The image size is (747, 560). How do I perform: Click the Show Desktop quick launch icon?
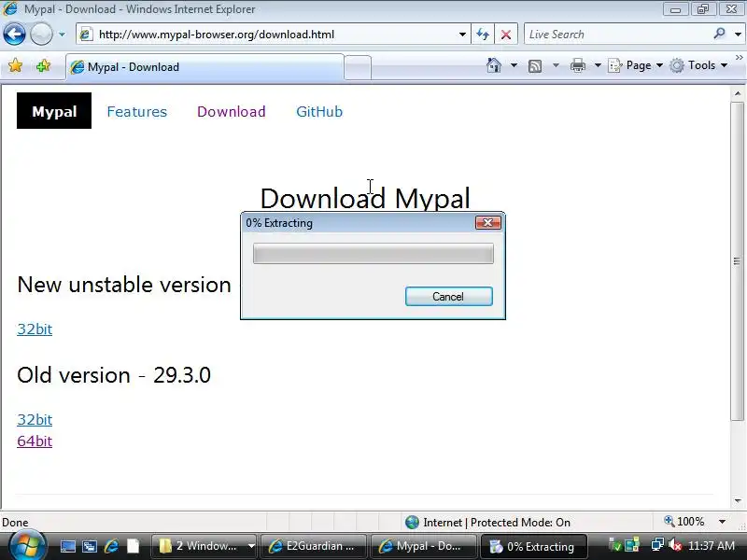67,546
